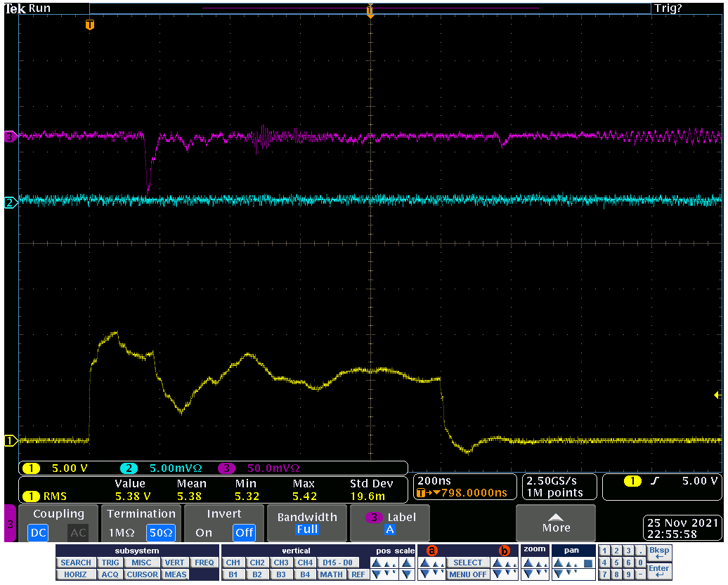Turn Invert On

pos(204,533)
